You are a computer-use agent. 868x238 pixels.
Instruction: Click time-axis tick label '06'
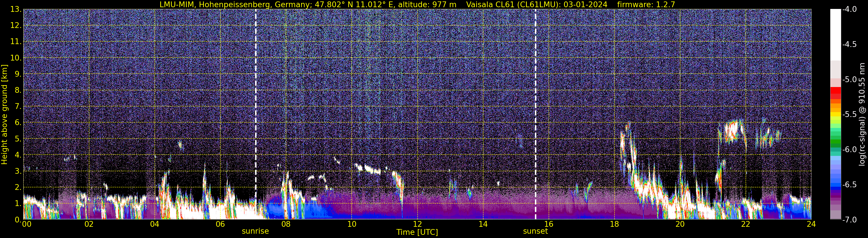coord(220,224)
